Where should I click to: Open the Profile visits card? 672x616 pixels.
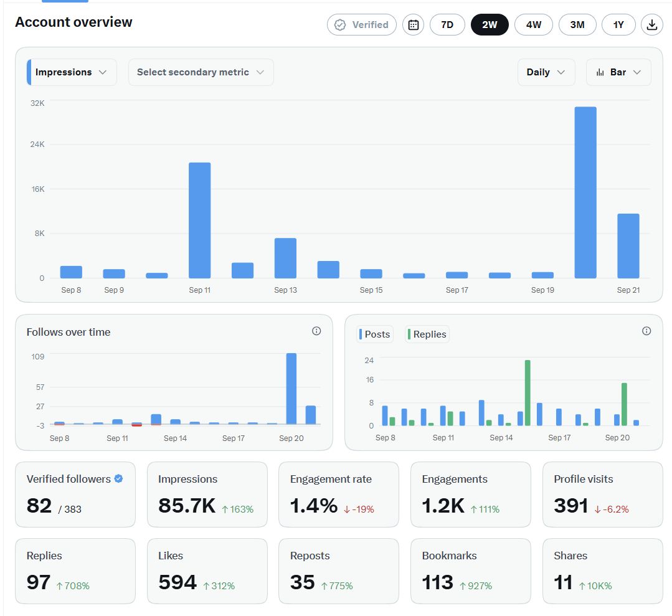[x=603, y=495]
